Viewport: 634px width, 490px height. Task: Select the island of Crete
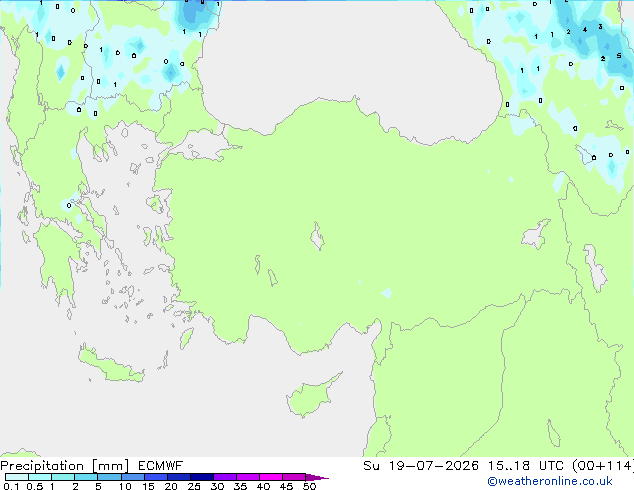click(111, 365)
